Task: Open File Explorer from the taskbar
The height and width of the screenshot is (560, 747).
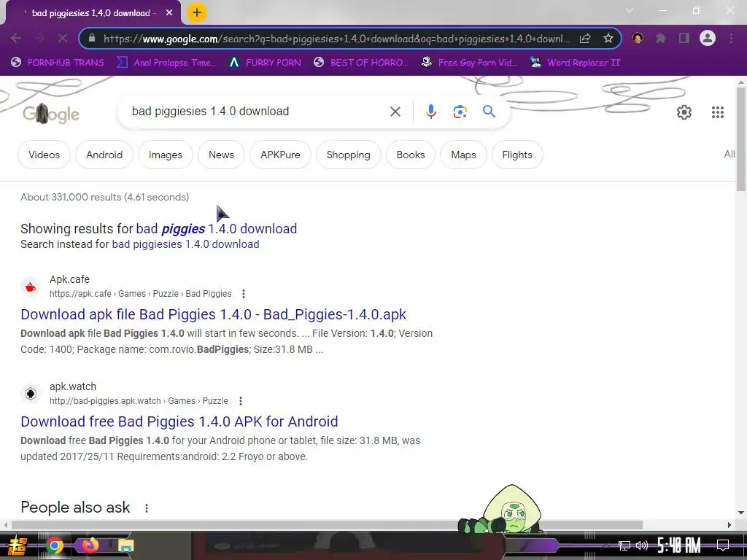Action: 125,545
